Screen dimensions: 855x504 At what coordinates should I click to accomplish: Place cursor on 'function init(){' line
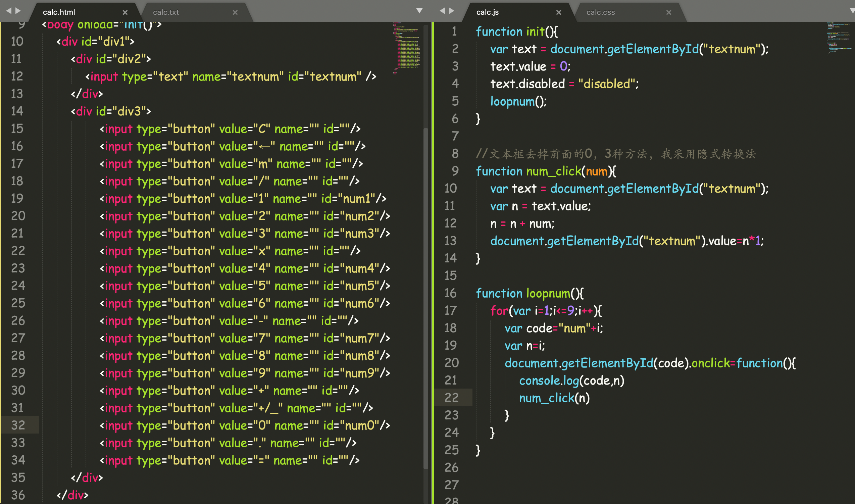coord(516,32)
